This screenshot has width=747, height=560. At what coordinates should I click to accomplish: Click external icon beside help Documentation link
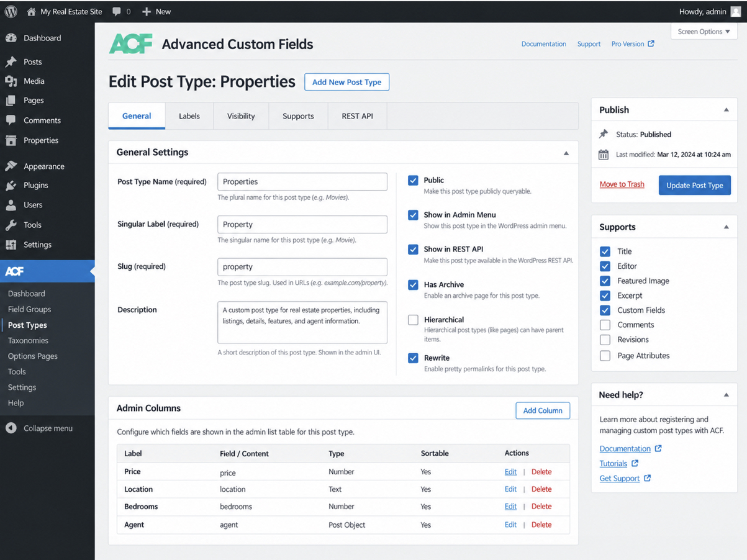[658, 448]
